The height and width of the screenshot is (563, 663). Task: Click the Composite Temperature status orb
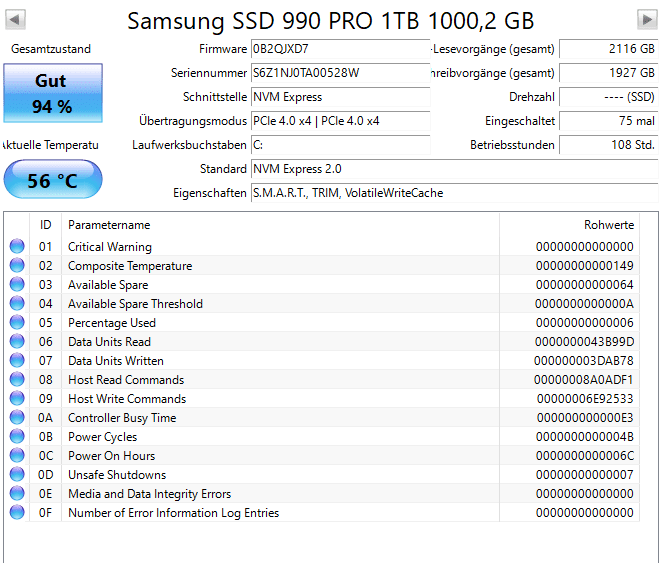[17, 266]
